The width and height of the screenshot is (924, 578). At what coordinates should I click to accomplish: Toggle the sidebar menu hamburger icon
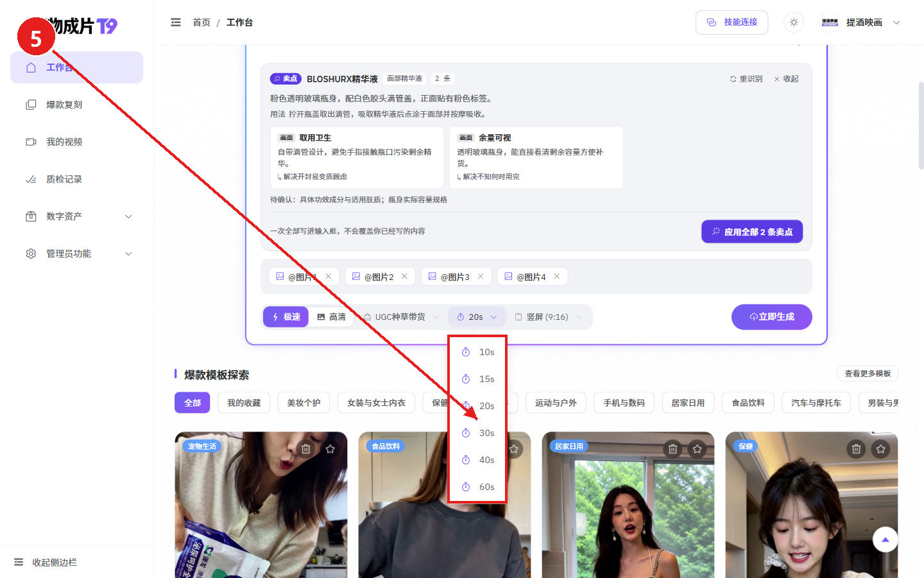[x=176, y=22]
